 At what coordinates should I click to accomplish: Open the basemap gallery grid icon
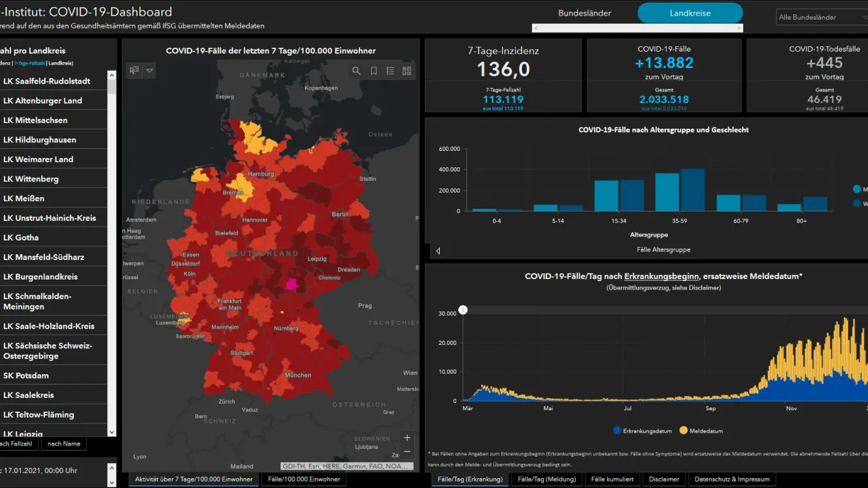click(407, 71)
